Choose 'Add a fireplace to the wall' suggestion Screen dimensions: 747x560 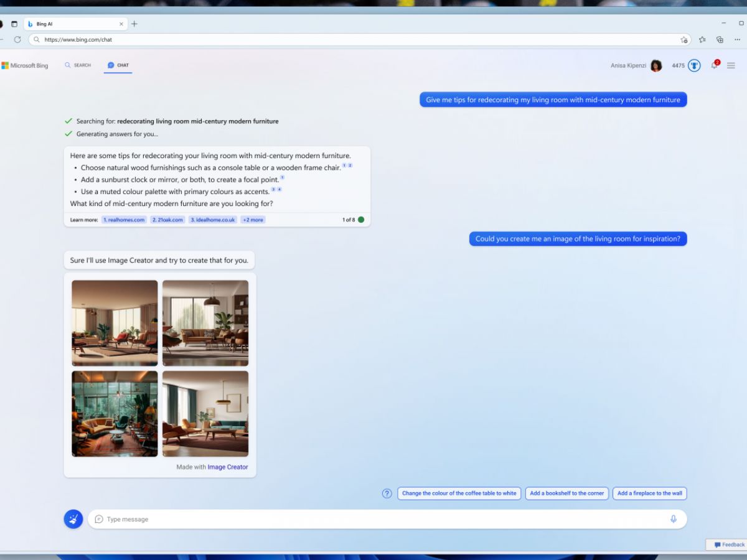click(x=650, y=493)
